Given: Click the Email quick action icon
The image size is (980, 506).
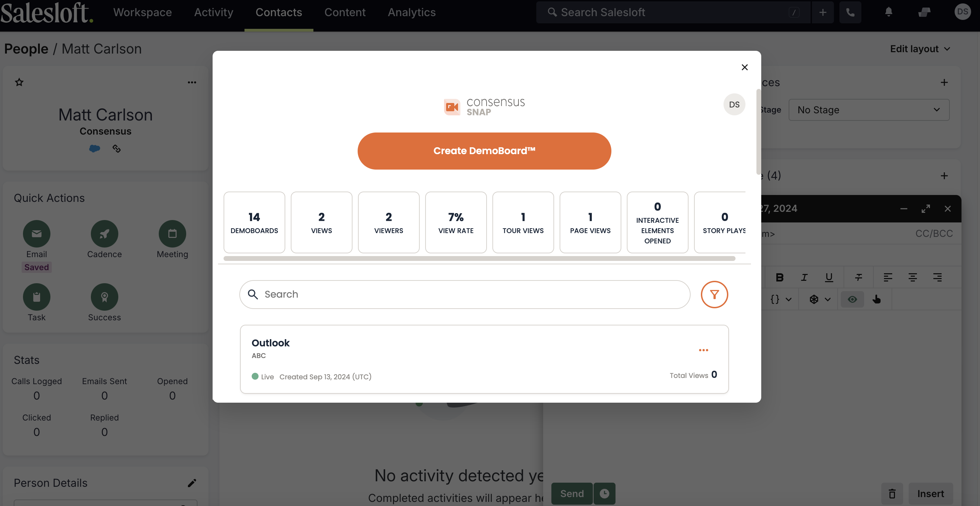Looking at the screenshot, I should [37, 234].
